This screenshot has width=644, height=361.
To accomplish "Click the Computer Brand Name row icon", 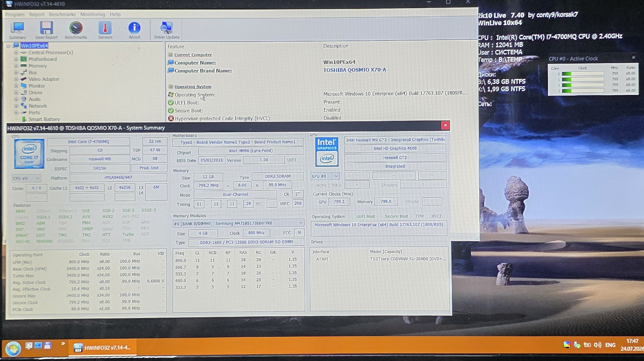I will pos(171,70).
